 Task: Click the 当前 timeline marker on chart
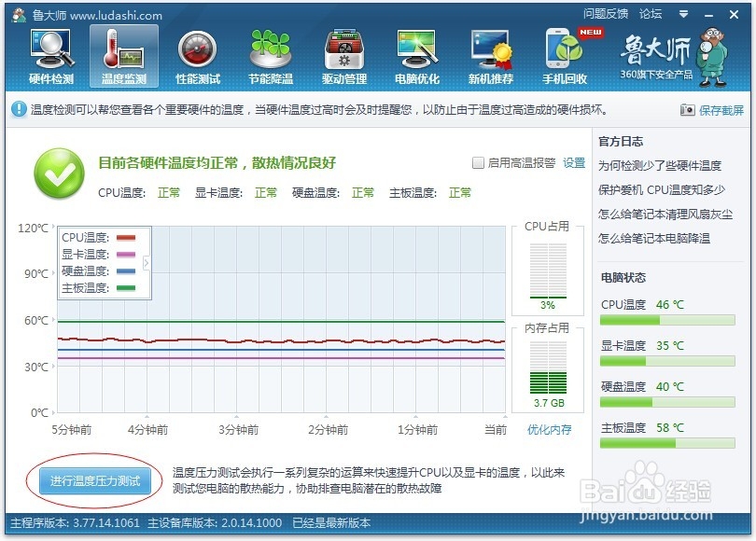496,429
